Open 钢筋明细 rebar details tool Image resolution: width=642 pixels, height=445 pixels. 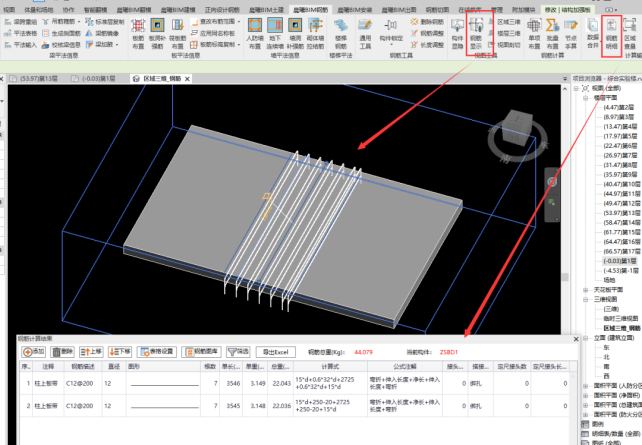(611, 30)
